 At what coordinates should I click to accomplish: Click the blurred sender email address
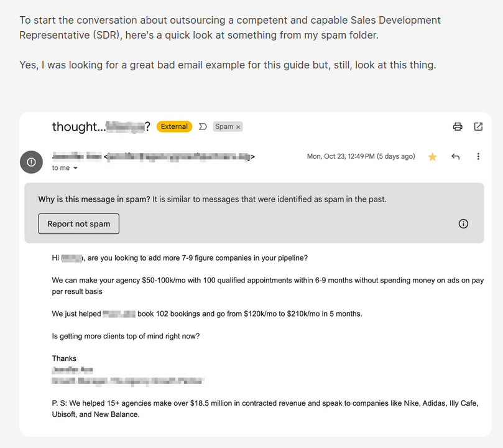coord(179,157)
